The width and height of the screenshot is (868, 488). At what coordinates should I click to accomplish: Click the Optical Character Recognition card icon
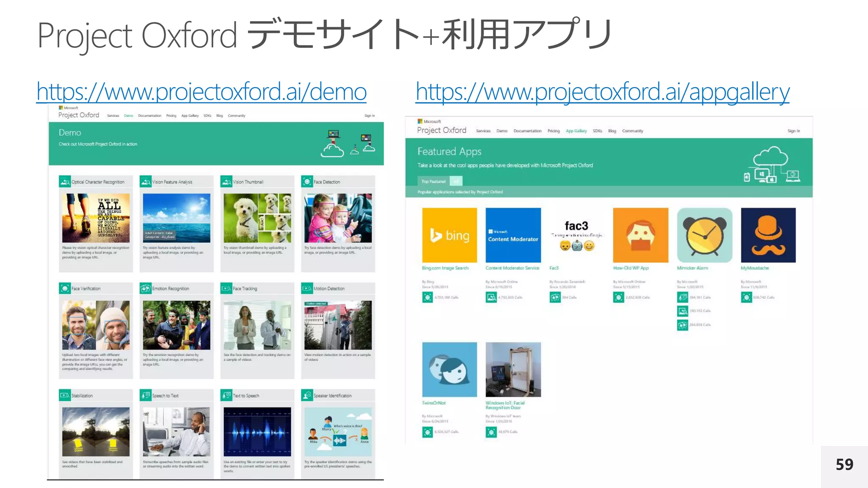click(x=65, y=182)
